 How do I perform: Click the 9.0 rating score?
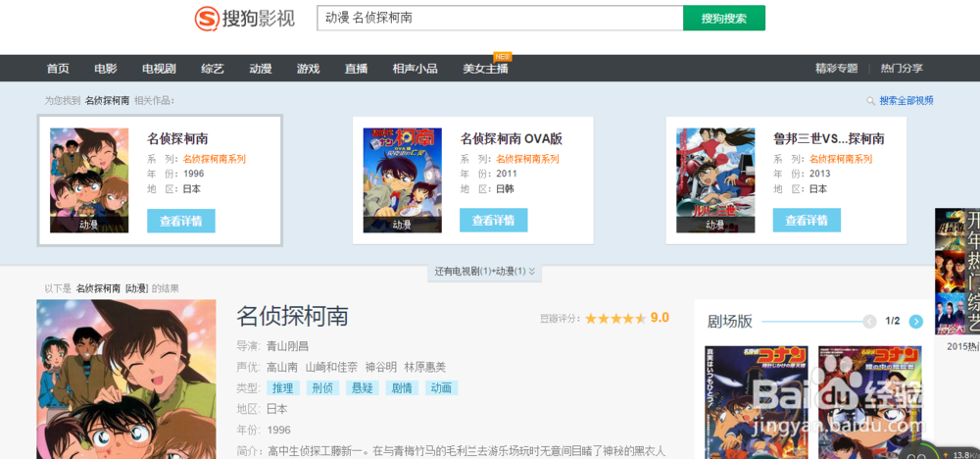click(660, 318)
